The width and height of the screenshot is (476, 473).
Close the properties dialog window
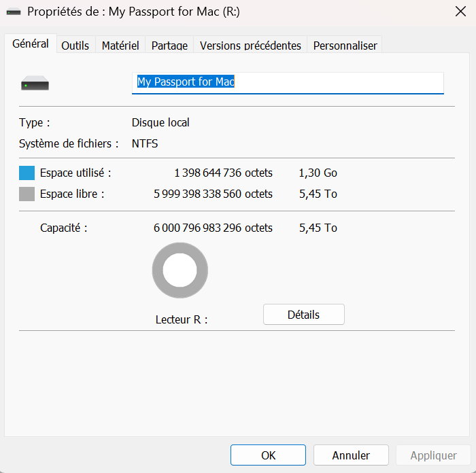point(459,12)
